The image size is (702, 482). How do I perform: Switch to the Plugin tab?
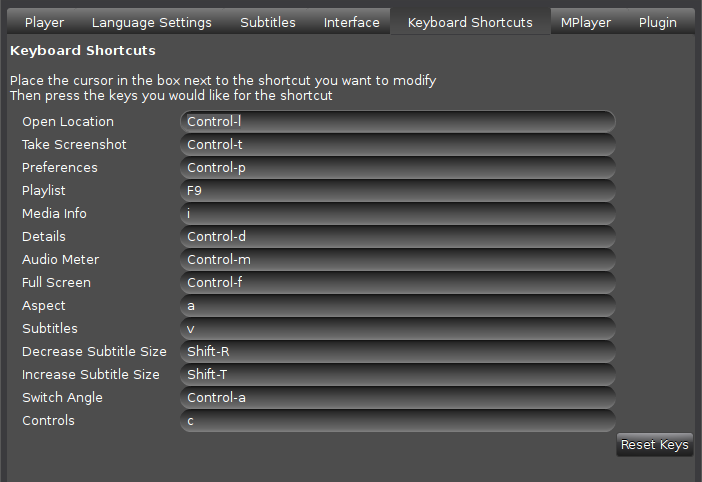tap(658, 22)
